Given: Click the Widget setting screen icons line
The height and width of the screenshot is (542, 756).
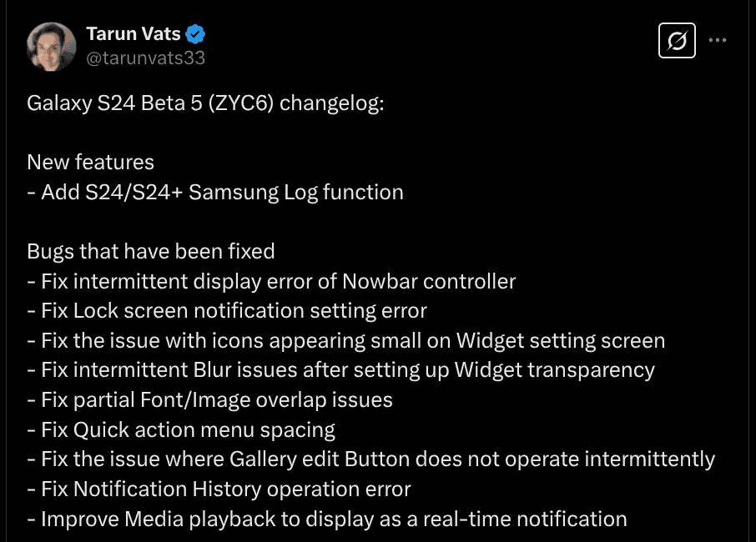Looking at the screenshot, I should click(x=346, y=340).
